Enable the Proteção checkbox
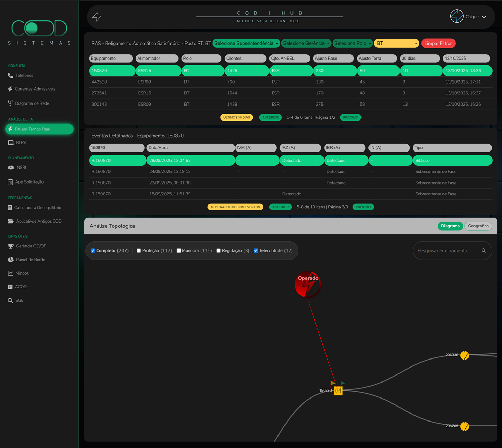This screenshot has width=502, height=448. pyautogui.click(x=139, y=250)
